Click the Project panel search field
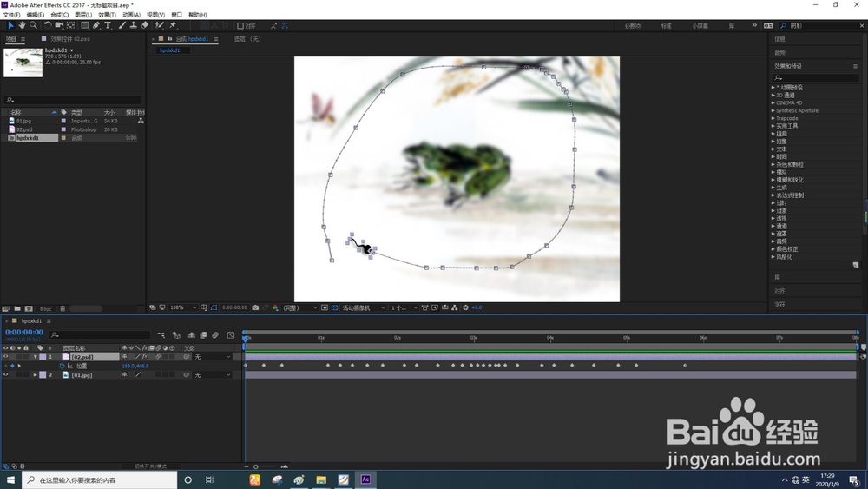Screen dimensions: 868x489 tap(73, 100)
